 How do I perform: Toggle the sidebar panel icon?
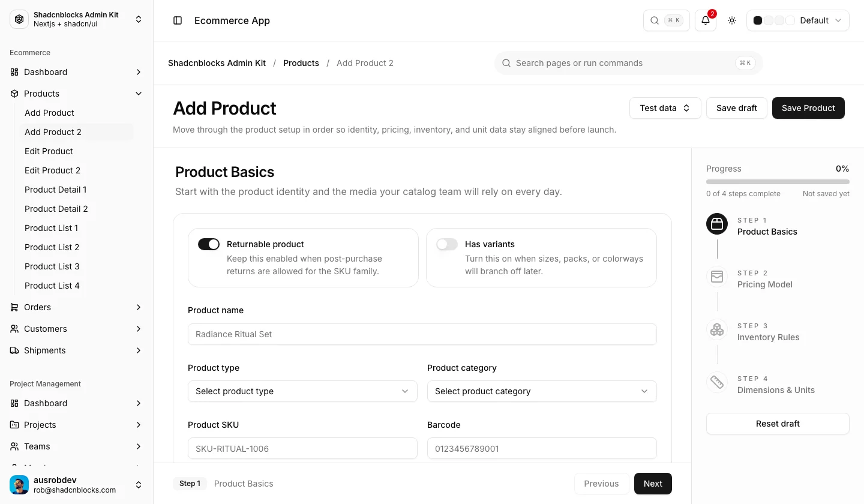178,20
